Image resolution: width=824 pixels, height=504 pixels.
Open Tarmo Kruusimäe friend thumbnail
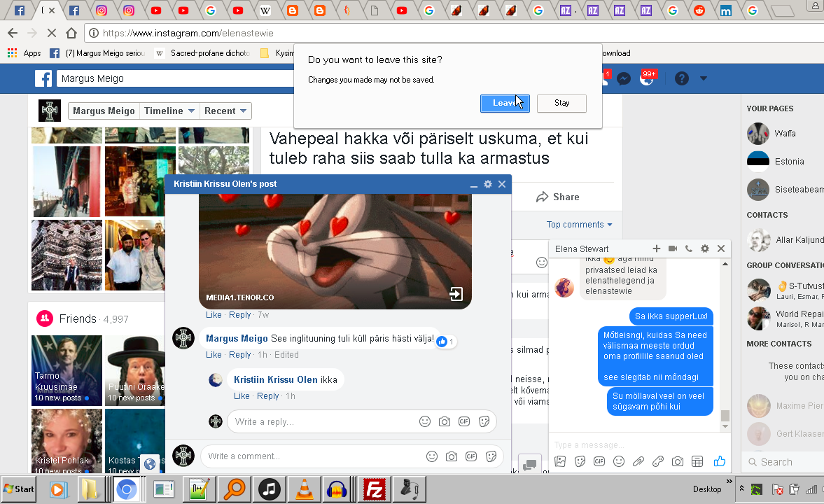[x=67, y=370]
